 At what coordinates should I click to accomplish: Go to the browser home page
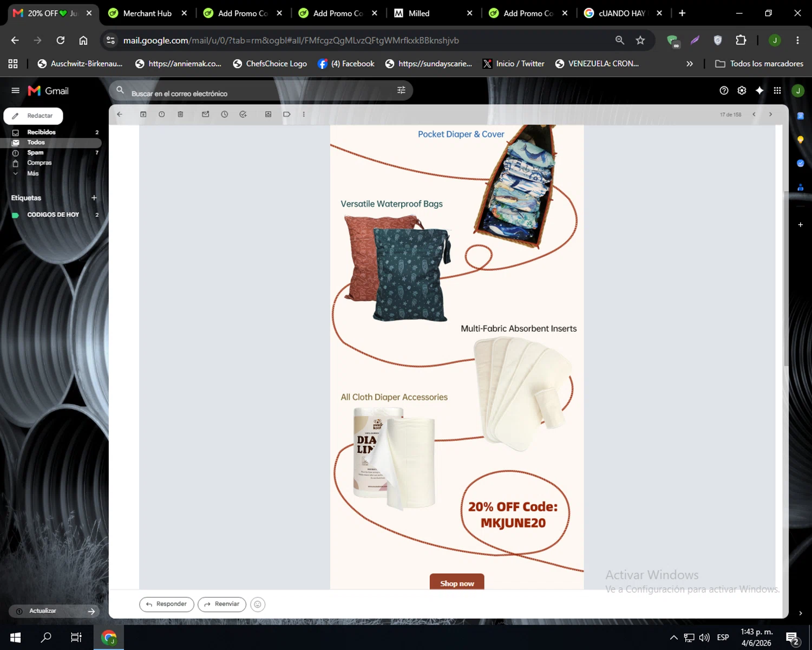tap(83, 40)
